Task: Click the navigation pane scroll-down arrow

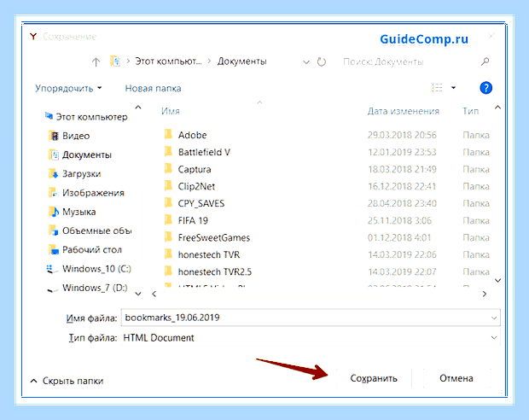Action: (x=138, y=294)
